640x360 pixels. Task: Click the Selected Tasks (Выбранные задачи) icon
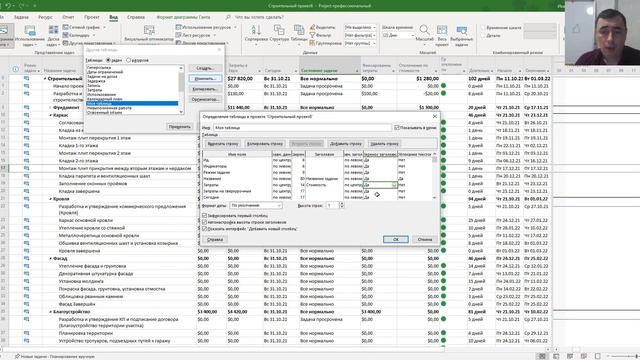pyautogui.click(x=462, y=30)
